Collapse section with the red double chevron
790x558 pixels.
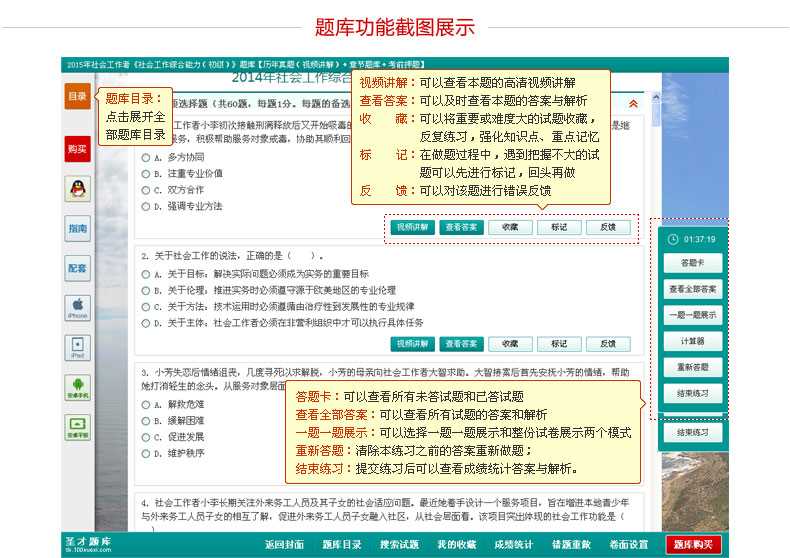(x=632, y=103)
